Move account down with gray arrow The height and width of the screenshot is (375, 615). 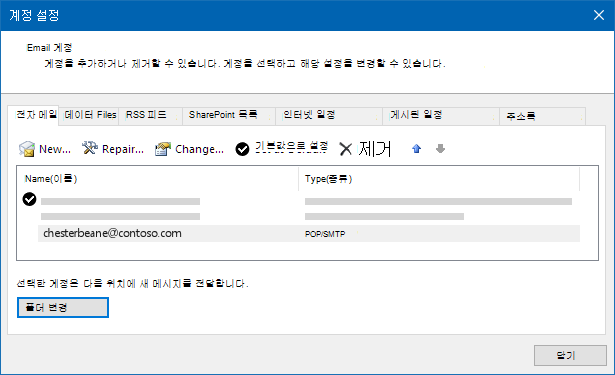point(440,149)
